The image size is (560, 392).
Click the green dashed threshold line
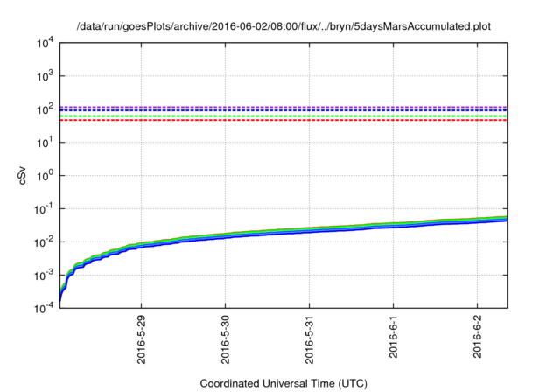(283, 116)
